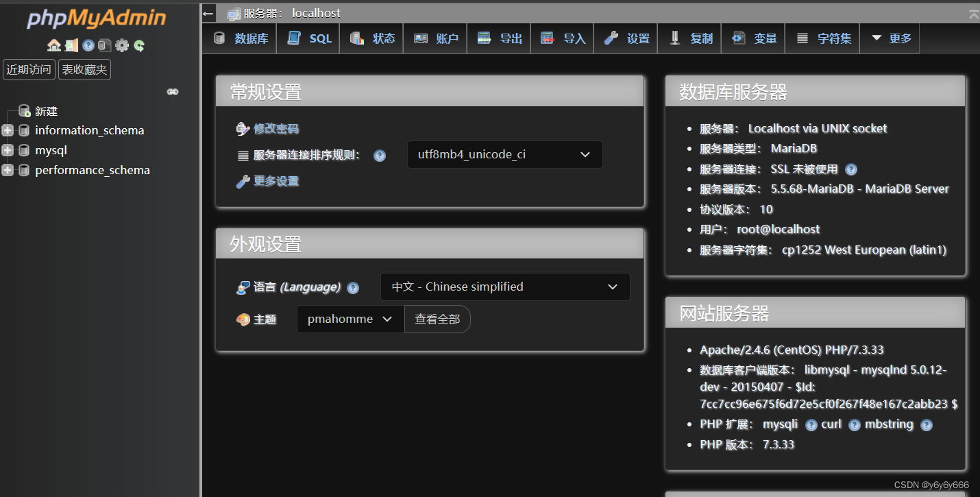Open navigation panel settings gear icon
This screenshot has width=980, height=497.
[122, 45]
